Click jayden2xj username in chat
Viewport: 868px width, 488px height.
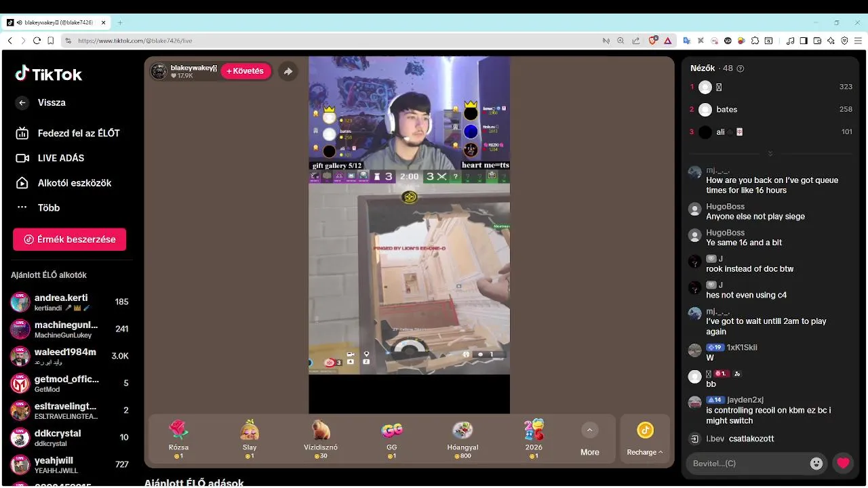[x=745, y=400]
